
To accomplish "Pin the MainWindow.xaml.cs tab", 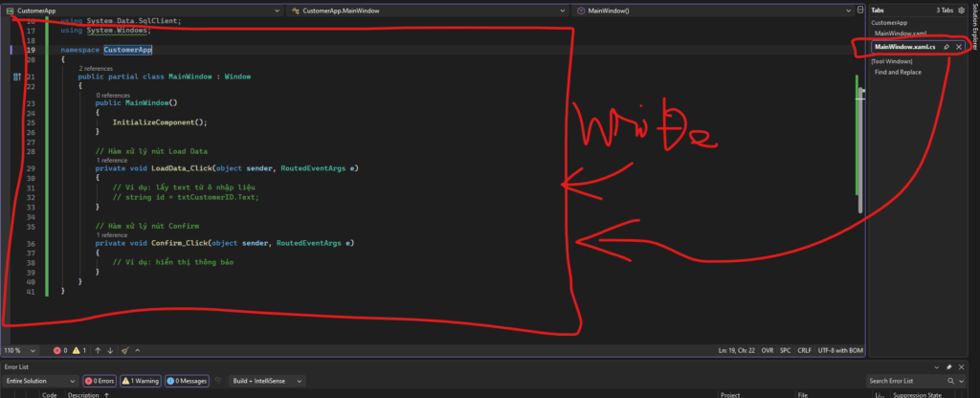I will (x=947, y=46).
